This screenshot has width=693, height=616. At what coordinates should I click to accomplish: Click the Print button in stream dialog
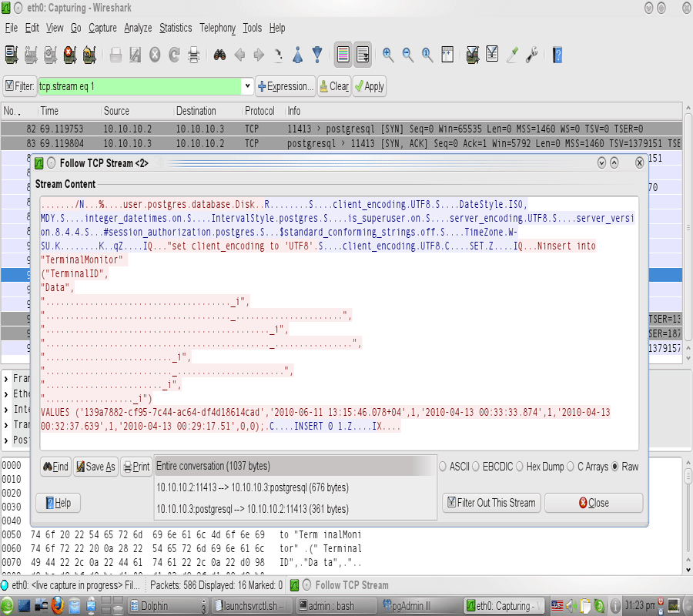pyautogui.click(x=136, y=467)
